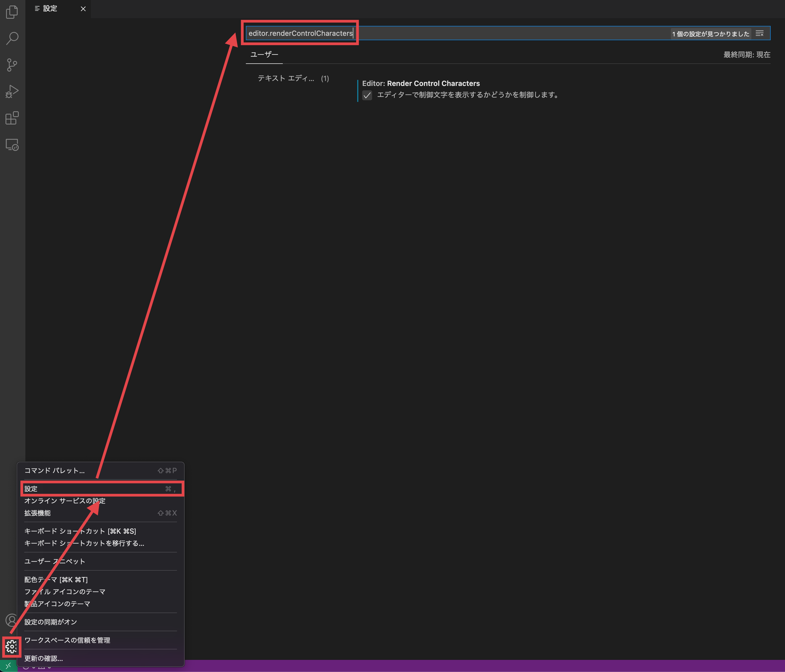Click into the settings search field
The image size is (785, 672).
[x=493, y=33]
